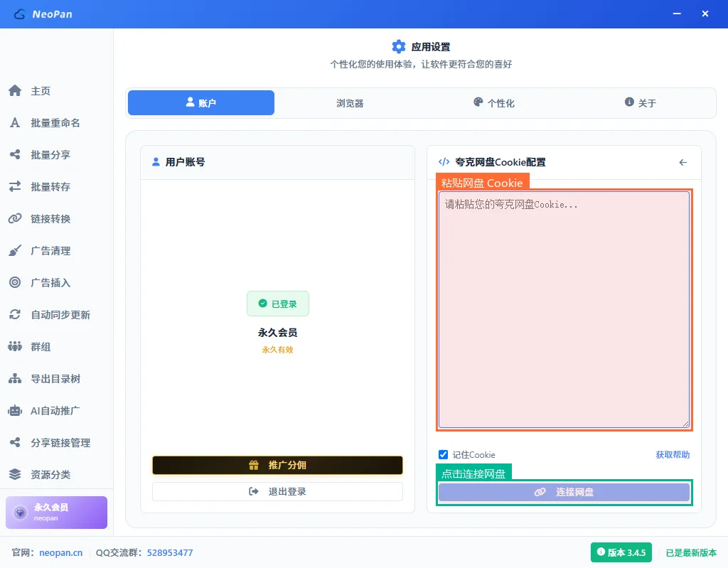Screen dimensions: 728x568
Task: Click the NeoPan cloud logo icon
Action: 19,14
